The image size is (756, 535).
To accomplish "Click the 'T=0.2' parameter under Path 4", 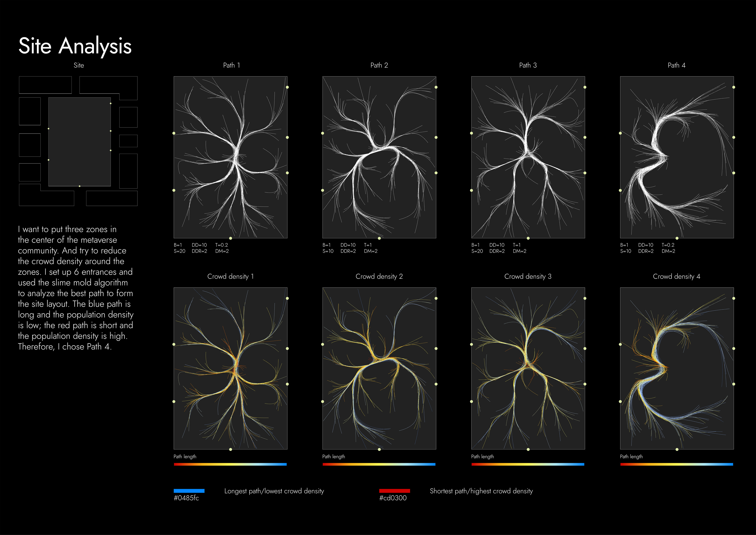I will click(668, 245).
